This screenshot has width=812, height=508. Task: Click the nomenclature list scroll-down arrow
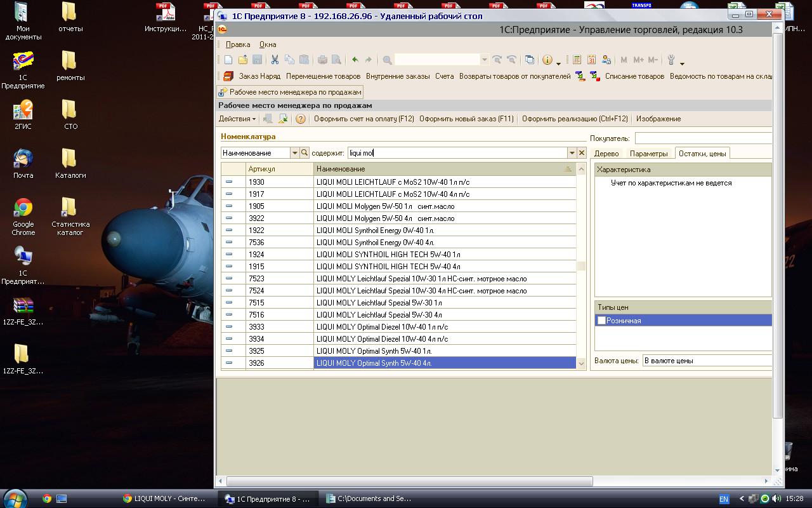(x=581, y=364)
